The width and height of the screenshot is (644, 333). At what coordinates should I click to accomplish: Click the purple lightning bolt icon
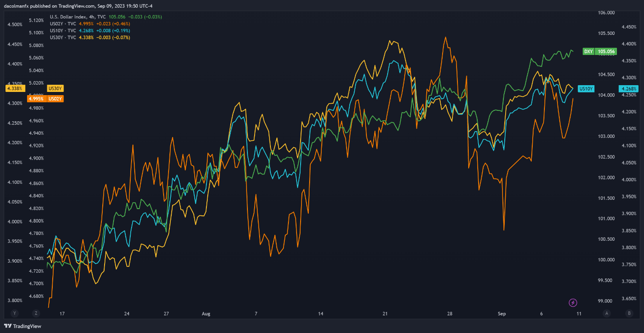click(x=573, y=302)
